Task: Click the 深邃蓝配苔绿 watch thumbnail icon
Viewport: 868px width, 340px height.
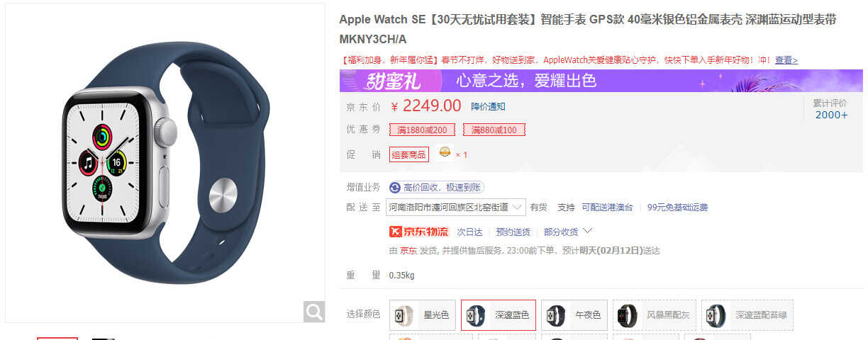Action: click(717, 314)
